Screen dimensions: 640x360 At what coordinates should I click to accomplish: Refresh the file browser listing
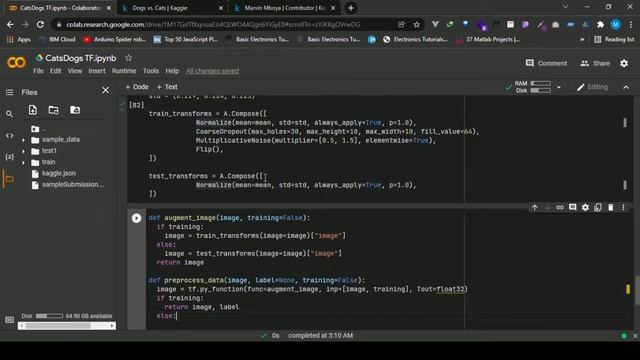click(53, 110)
